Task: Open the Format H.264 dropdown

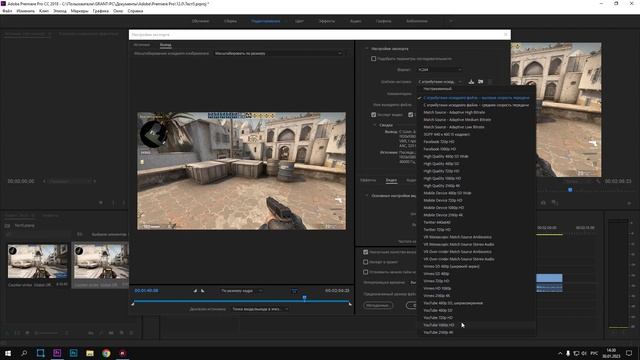Action: click(x=440, y=70)
